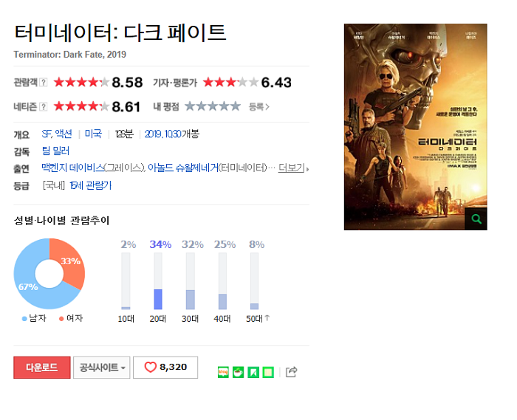Click the green memo square icon
Viewport: 517px width, 420px height.
pyautogui.click(x=268, y=372)
